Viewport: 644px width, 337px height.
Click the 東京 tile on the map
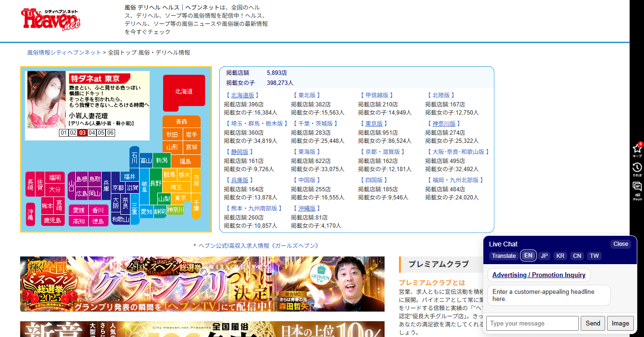[180, 198]
